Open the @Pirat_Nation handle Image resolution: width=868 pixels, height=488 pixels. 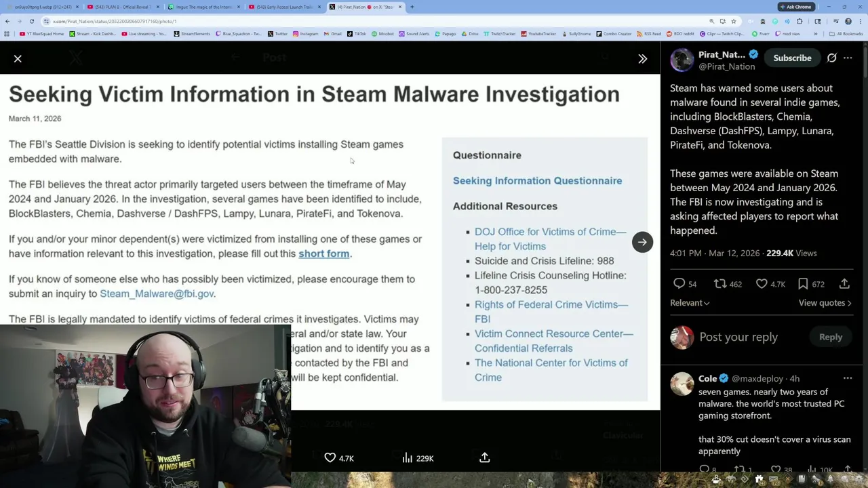coord(726,66)
